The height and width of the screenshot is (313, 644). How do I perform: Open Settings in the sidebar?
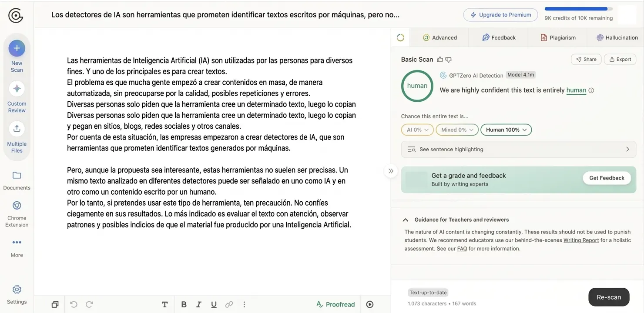point(17,294)
